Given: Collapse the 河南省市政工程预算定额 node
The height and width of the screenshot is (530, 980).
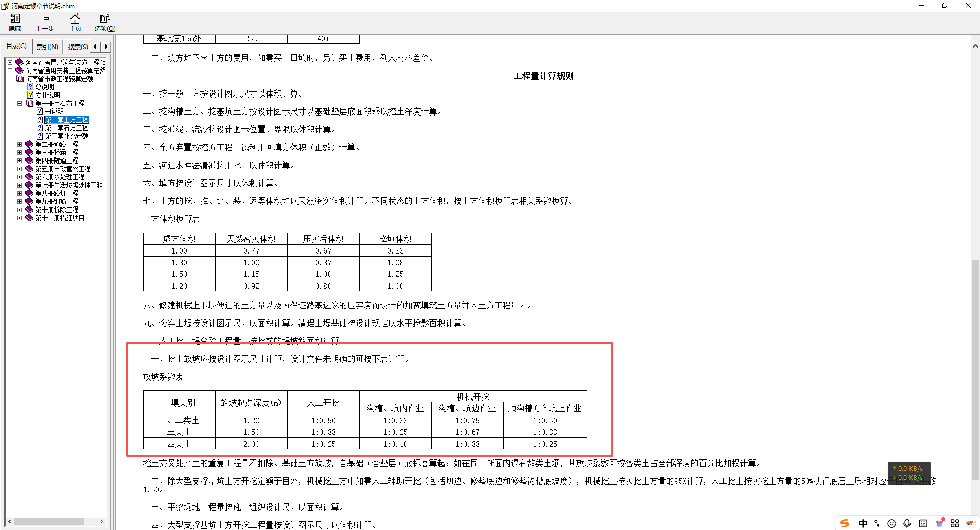Looking at the screenshot, I should pos(10,78).
